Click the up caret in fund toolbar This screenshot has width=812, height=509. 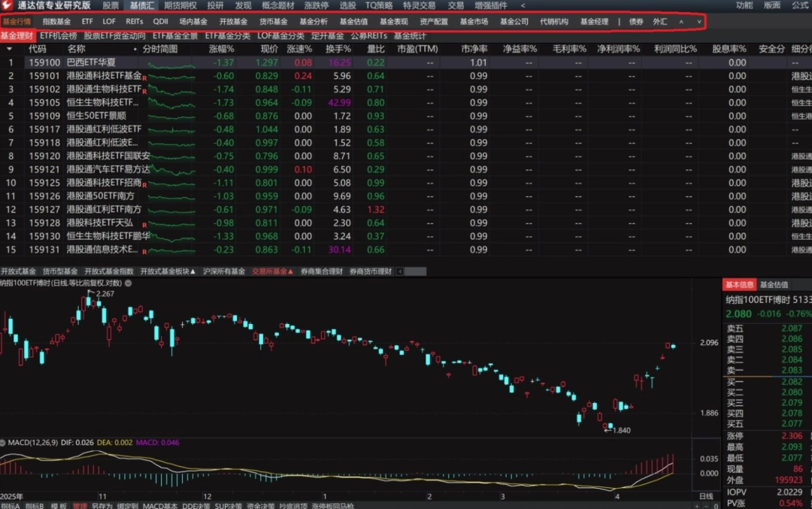tap(681, 22)
